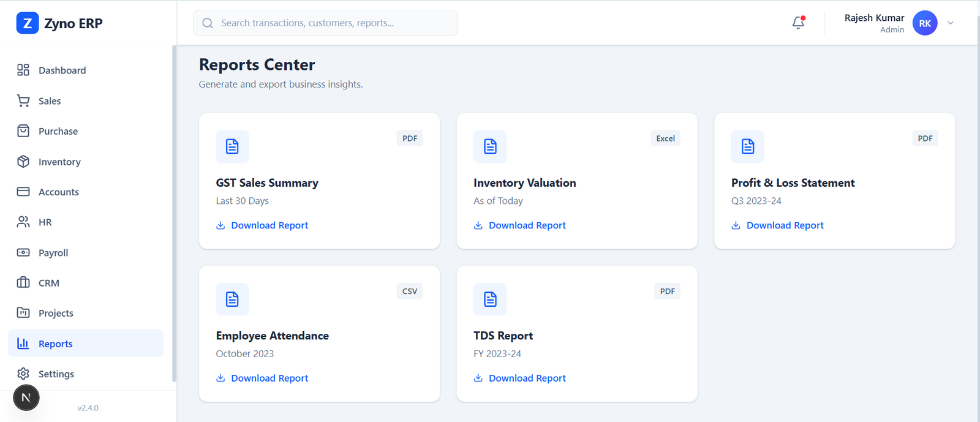Go to the Inventory sidebar item
Image resolution: width=980 pixels, height=422 pixels.
point(59,162)
